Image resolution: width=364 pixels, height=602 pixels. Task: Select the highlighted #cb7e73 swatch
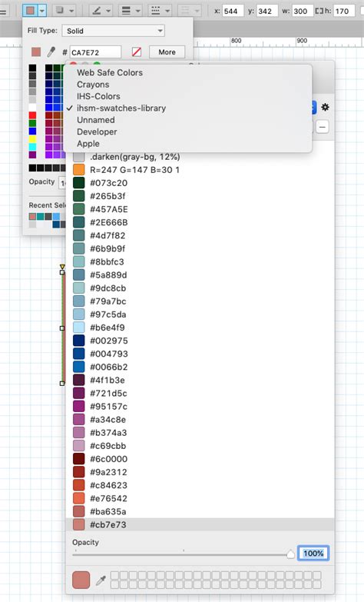pyautogui.click(x=200, y=524)
